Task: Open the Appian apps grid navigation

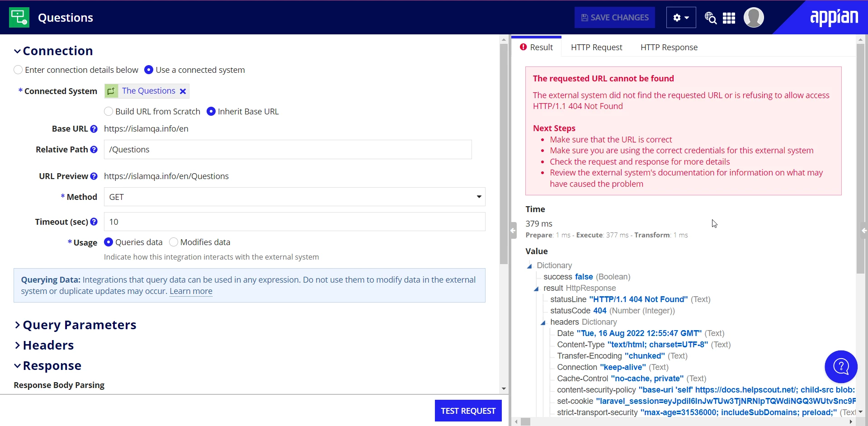Action: pos(729,18)
